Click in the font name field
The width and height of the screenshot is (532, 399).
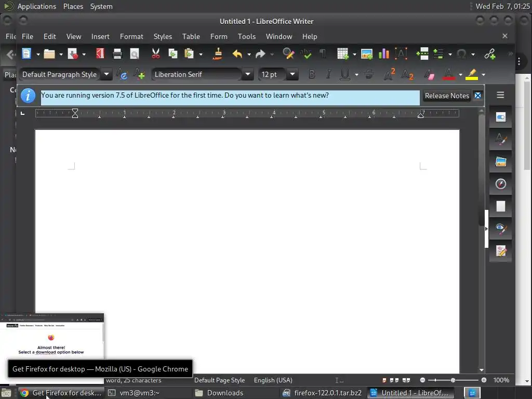pyautogui.click(x=197, y=74)
